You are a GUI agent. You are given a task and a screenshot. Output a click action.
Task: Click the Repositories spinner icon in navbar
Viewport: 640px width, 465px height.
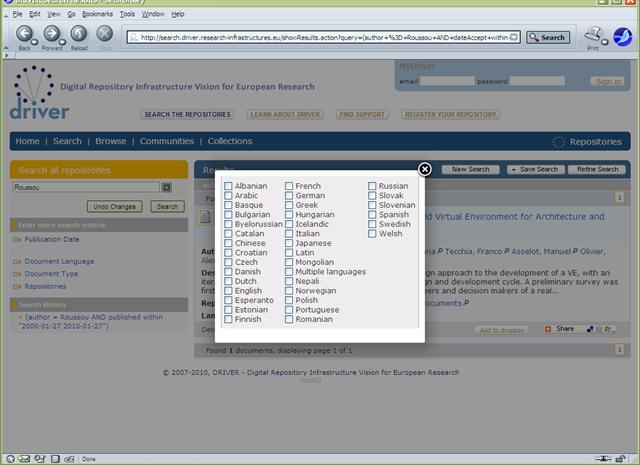558,142
